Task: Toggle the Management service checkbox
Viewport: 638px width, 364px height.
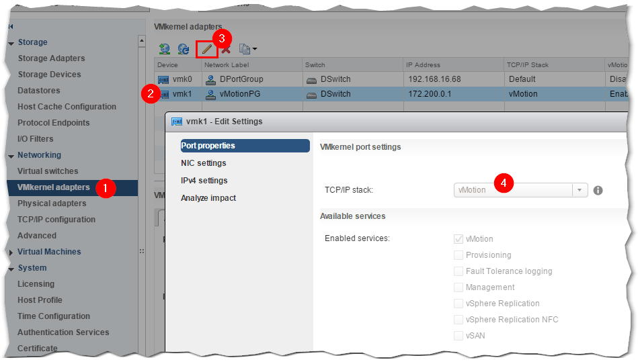Action: [458, 287]
